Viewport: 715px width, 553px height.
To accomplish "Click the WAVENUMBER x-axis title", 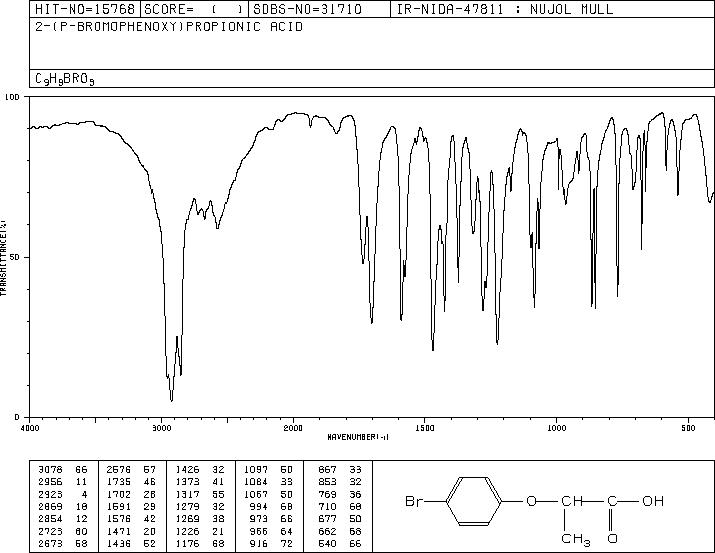I will [358, 437].
